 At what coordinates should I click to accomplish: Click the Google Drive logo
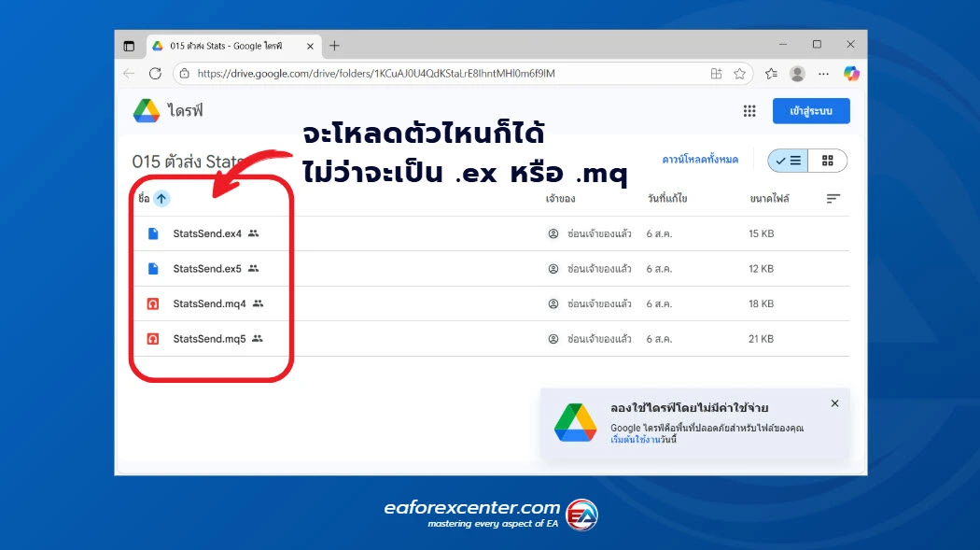tap(147, 110)
